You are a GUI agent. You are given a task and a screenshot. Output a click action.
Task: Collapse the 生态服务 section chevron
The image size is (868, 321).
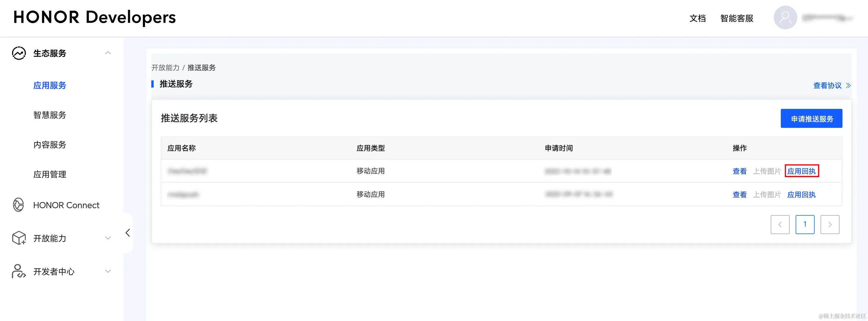coord(108,53)
